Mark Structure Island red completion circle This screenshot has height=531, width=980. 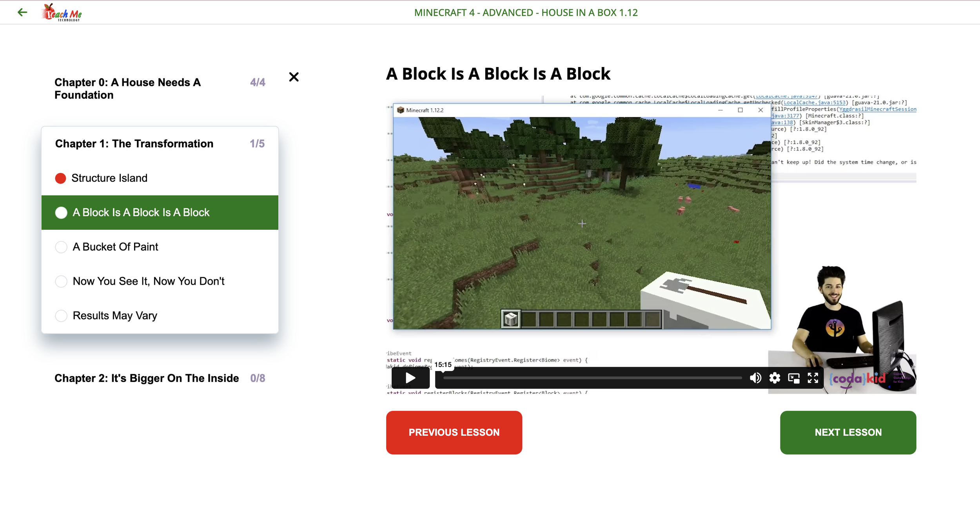61,178
